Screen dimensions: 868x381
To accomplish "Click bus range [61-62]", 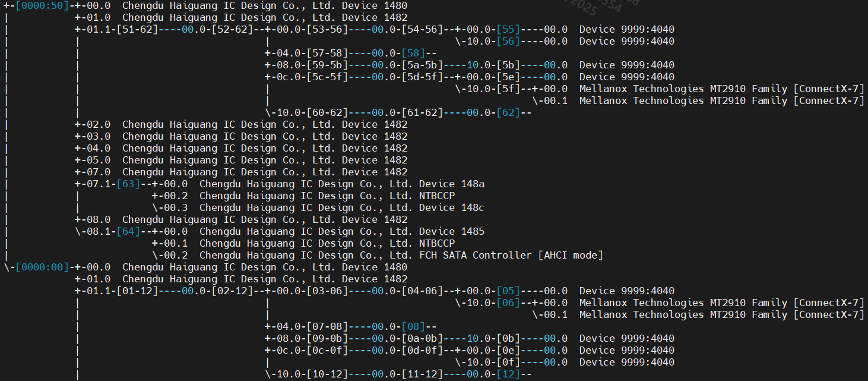I will tap(422, 112).
